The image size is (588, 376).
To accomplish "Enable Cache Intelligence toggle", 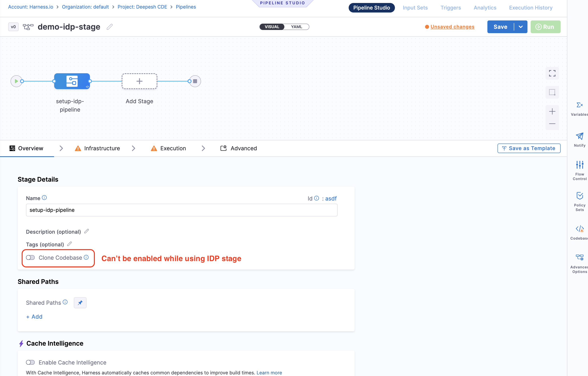I will pyautogui.click(x=31, y=362).
